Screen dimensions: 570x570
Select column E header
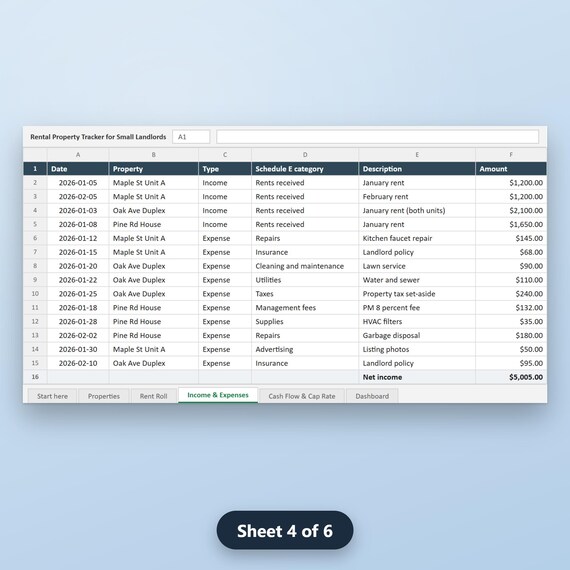click(x=417, y=155)
